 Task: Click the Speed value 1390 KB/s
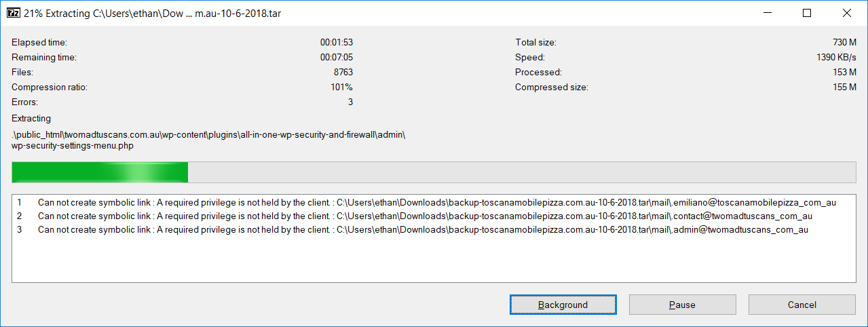coord(836,57)
